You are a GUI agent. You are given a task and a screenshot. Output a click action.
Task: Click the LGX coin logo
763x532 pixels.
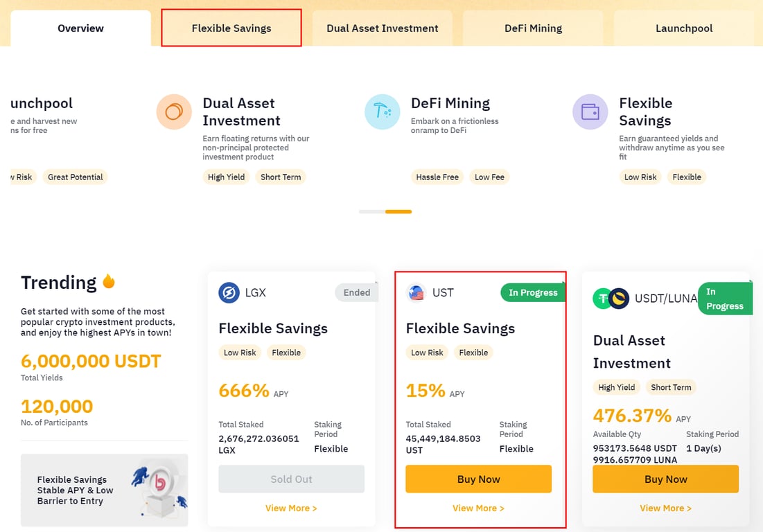229,293
